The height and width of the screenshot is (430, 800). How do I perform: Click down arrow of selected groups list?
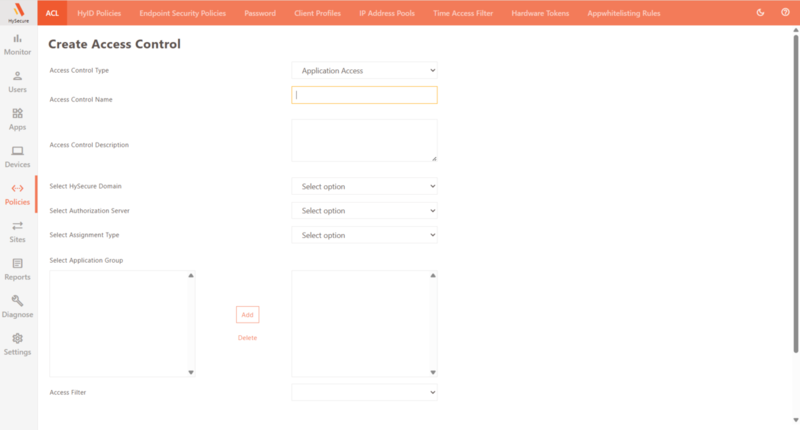[433, 372]
